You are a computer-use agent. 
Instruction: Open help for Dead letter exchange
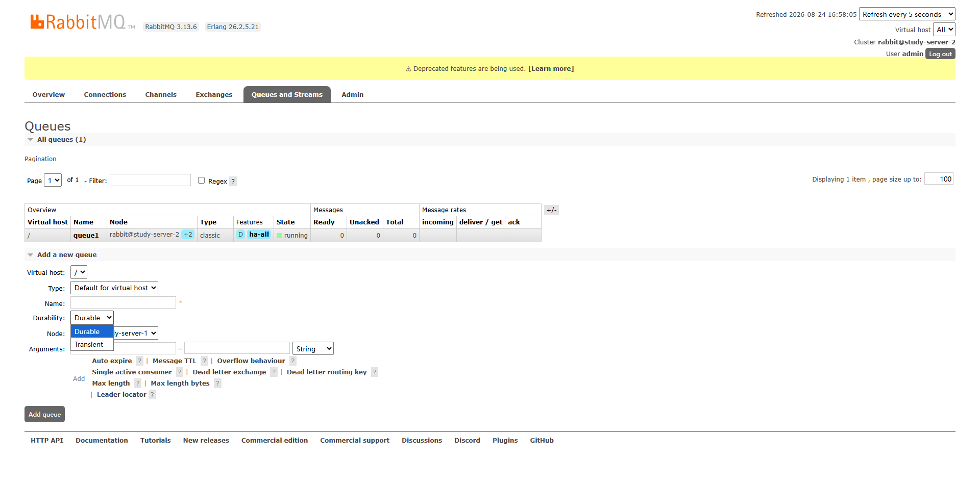point(274,372)
